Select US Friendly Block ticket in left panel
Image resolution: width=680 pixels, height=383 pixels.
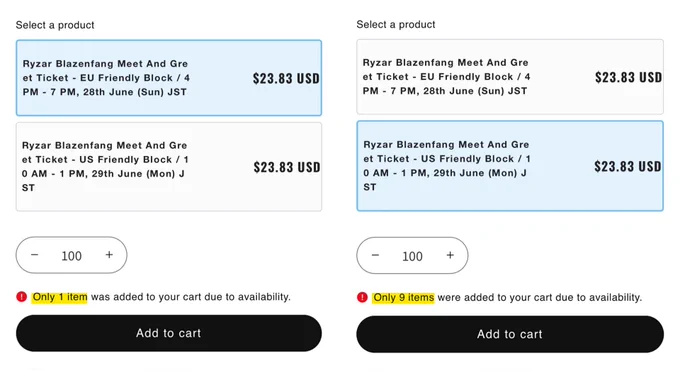(x=169, y=167)
